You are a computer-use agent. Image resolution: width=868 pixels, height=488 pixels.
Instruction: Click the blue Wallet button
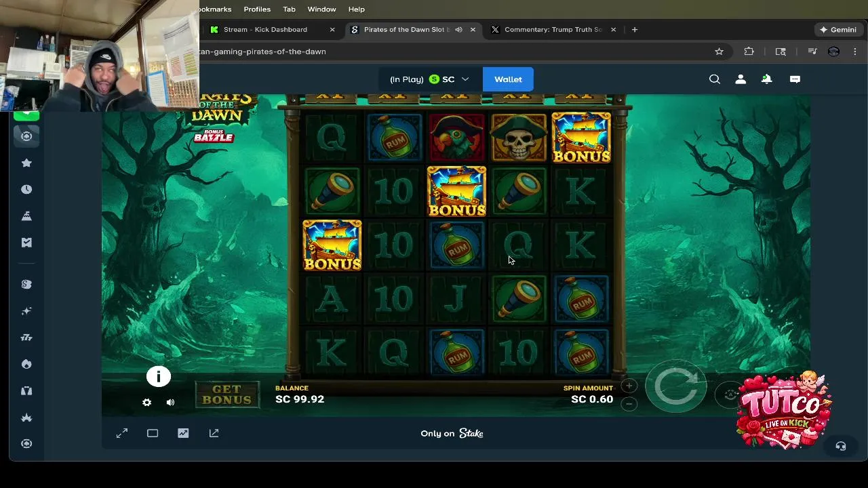(508, 79)
